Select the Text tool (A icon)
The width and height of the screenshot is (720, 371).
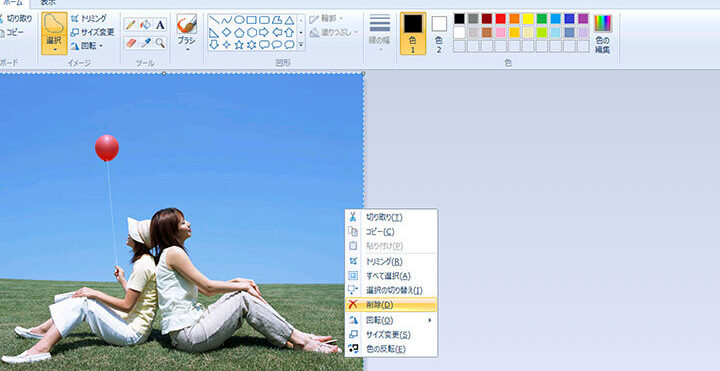click(x=160, y=24)
